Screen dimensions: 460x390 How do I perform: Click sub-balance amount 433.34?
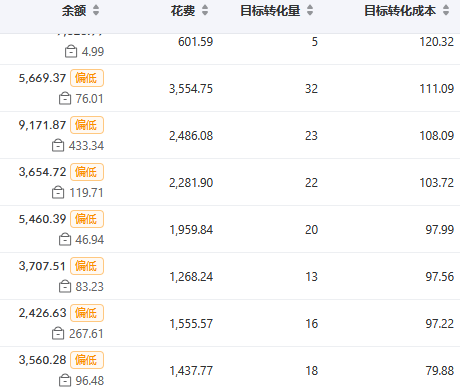pos(86,146)
